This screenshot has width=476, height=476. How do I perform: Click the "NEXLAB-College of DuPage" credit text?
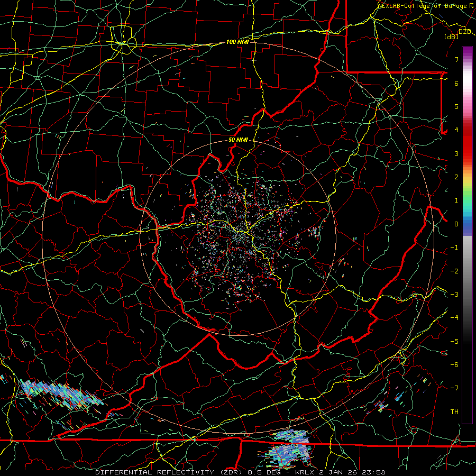422,6
